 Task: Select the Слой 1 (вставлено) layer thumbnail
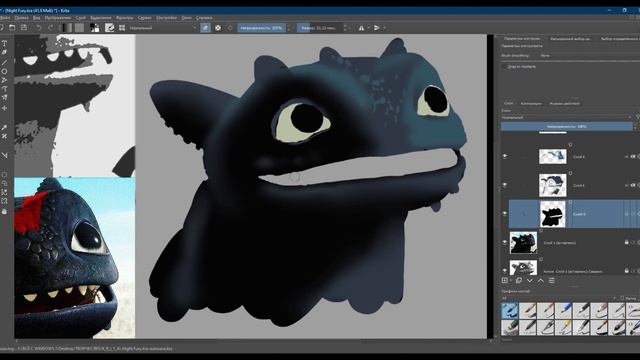(x=523, y=242)
